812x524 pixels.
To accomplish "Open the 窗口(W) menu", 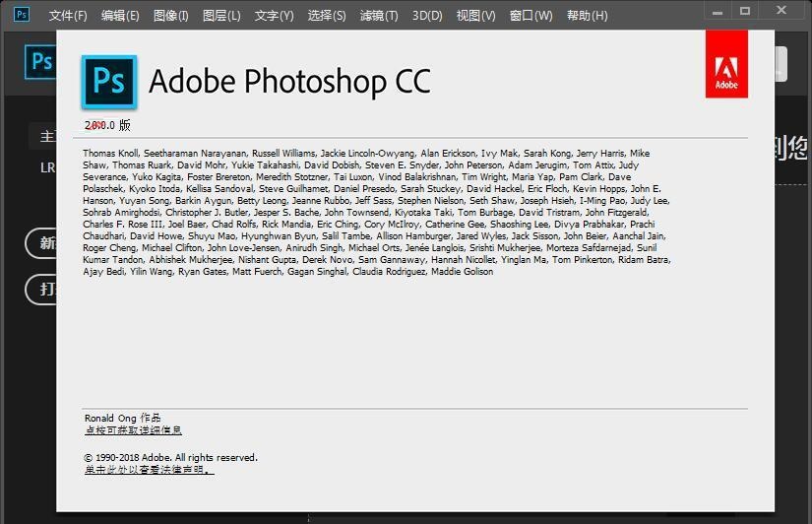I will coord(531,16).
